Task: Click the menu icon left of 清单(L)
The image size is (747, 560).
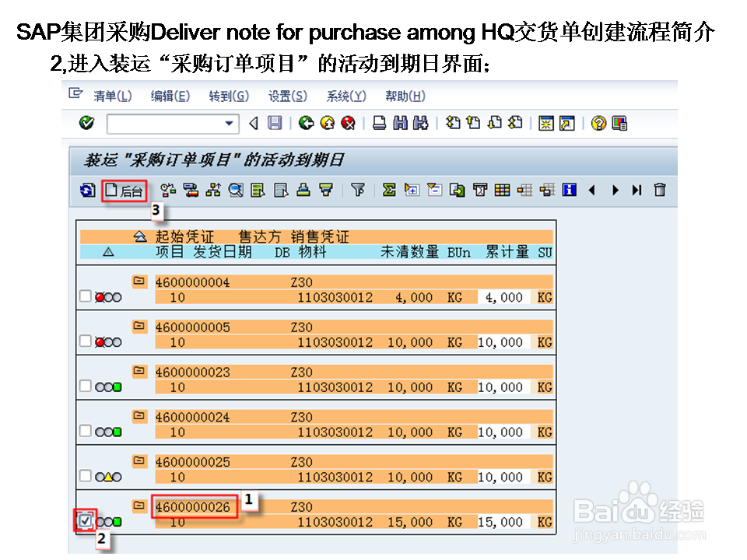Action: click(75, 93)
